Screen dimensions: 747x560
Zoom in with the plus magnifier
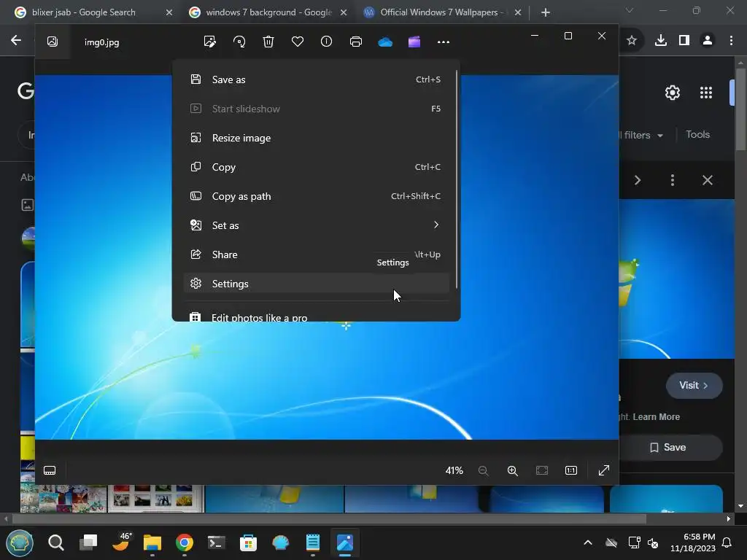pyautogui.click(x=513, y=470)
